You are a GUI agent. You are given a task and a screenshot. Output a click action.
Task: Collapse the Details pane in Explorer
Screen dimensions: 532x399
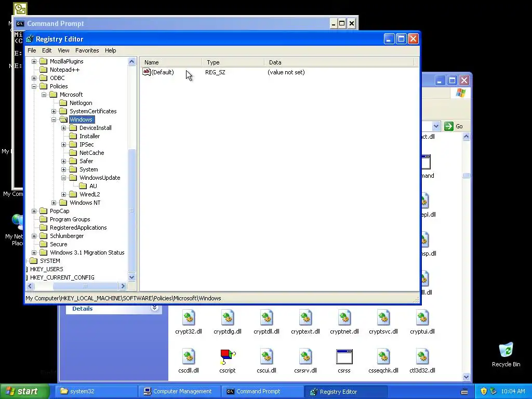click(x=155, y=308)
